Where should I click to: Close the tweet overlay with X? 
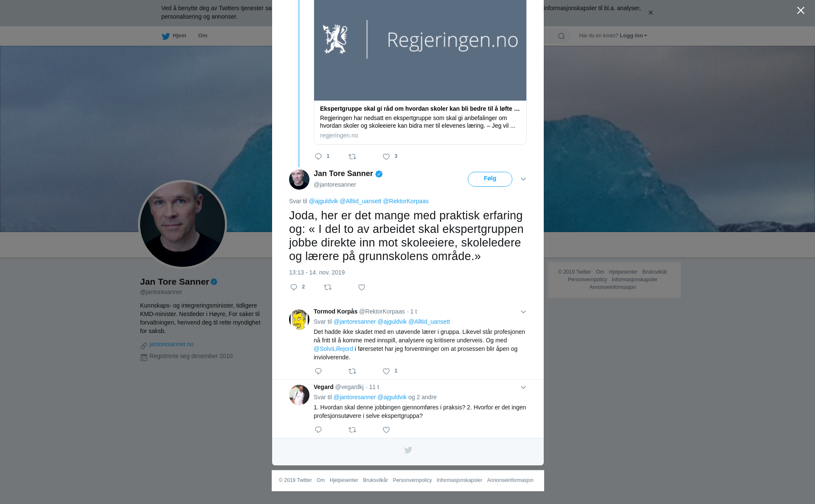[801, 11]
